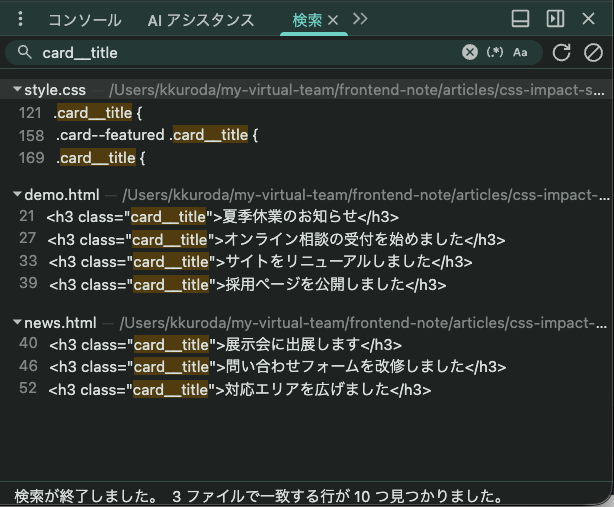Open the .card--featured .card__title line 158 match
Viewport: 614px width, 507px height.
point(307,135)
